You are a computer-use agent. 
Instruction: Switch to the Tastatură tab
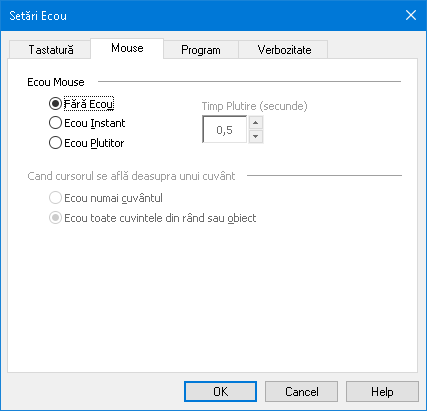tap(50, 50)
